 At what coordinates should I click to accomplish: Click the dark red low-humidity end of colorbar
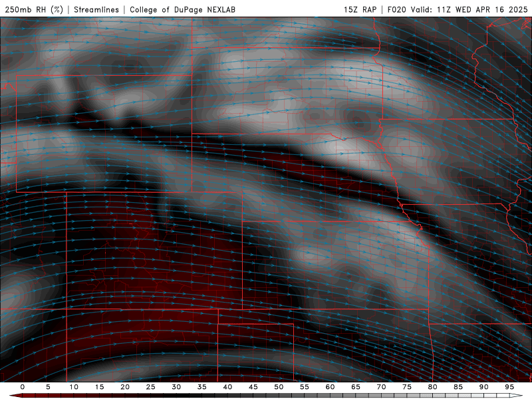15,396
